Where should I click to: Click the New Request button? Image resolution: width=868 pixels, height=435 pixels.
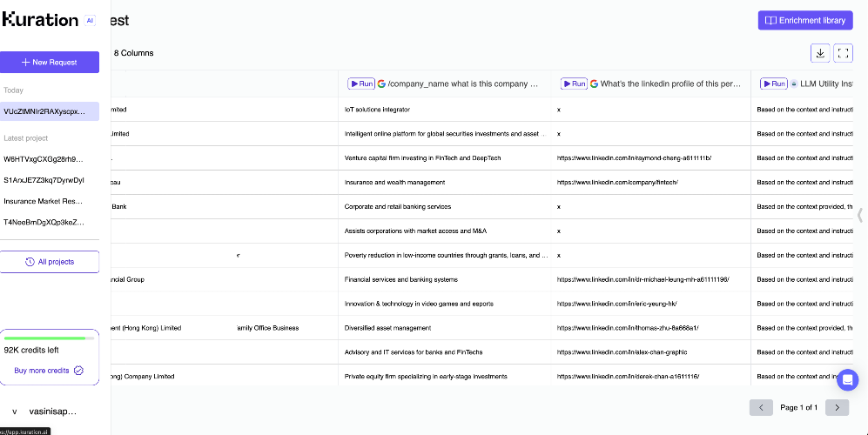(50, 62)
